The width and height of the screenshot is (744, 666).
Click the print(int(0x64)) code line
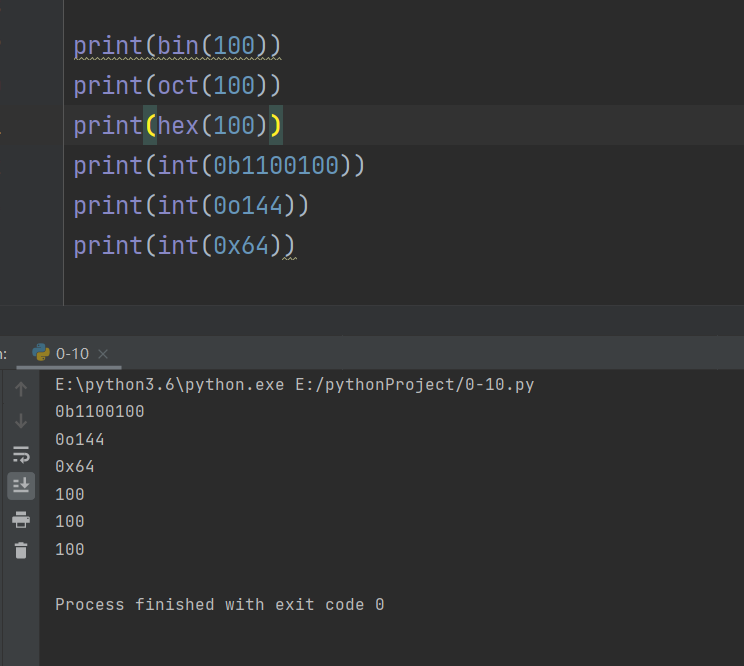tap(184, 246)
